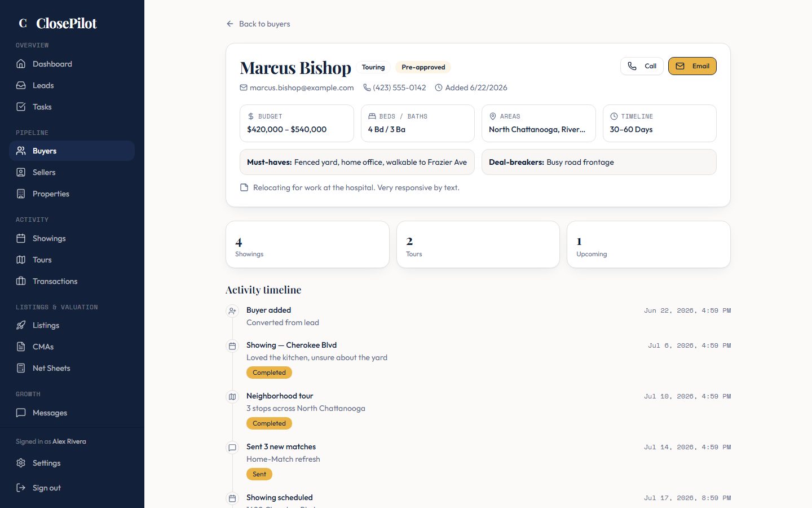
Task: Click the clock icon beside Added 6/22/2026
Action: pos(439,87)
